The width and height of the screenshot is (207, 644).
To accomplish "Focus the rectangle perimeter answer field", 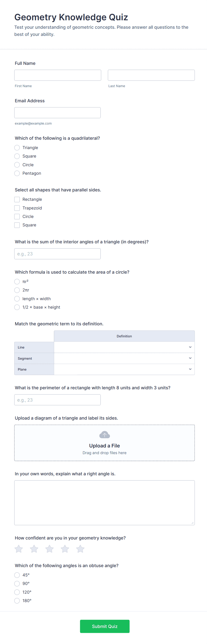I will (x=57, y=400).
